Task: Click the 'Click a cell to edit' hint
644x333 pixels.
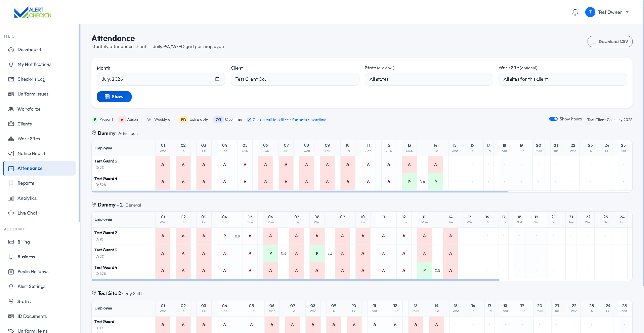Action: [x=287, y=120]
